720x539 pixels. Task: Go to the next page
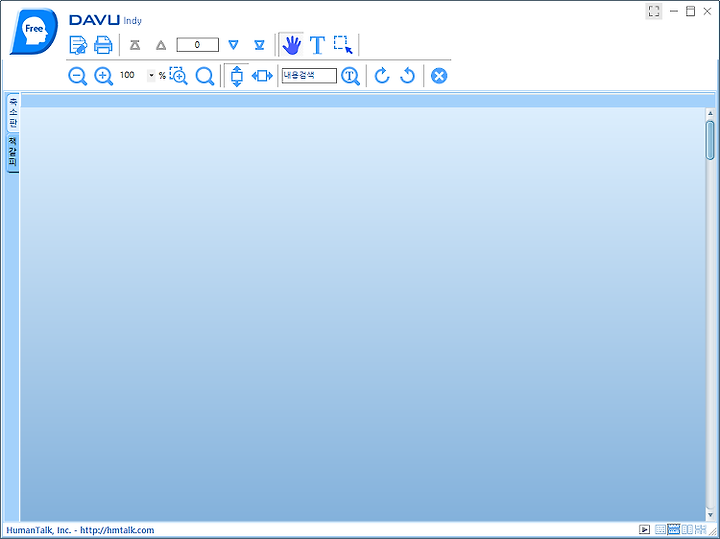click(x=234, y=45)
